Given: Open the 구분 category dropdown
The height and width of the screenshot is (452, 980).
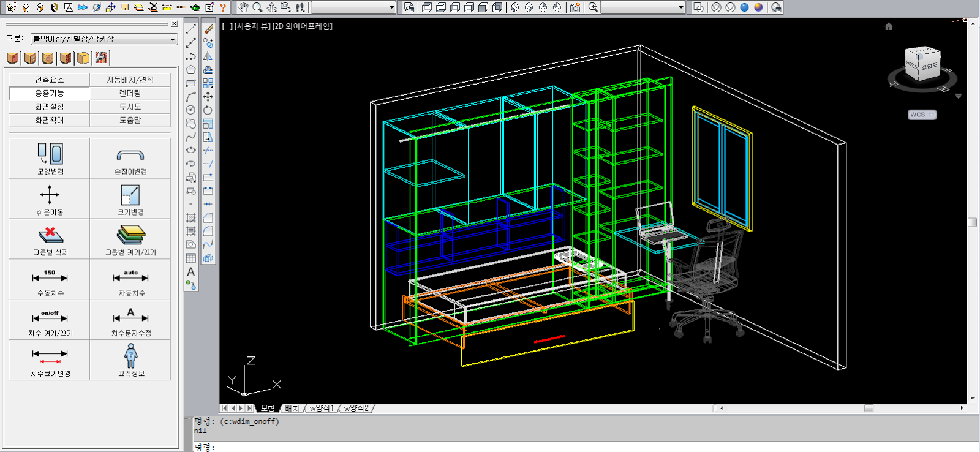Looking at the screenshot, I should click(104, 39).
